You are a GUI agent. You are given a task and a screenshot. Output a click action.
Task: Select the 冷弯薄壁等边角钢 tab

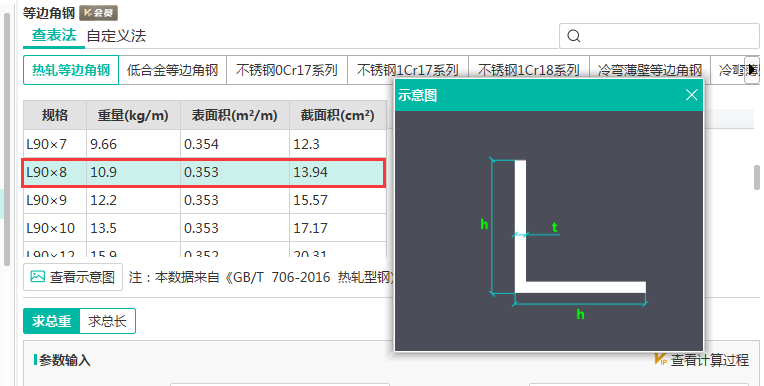[x=650, y=70]
